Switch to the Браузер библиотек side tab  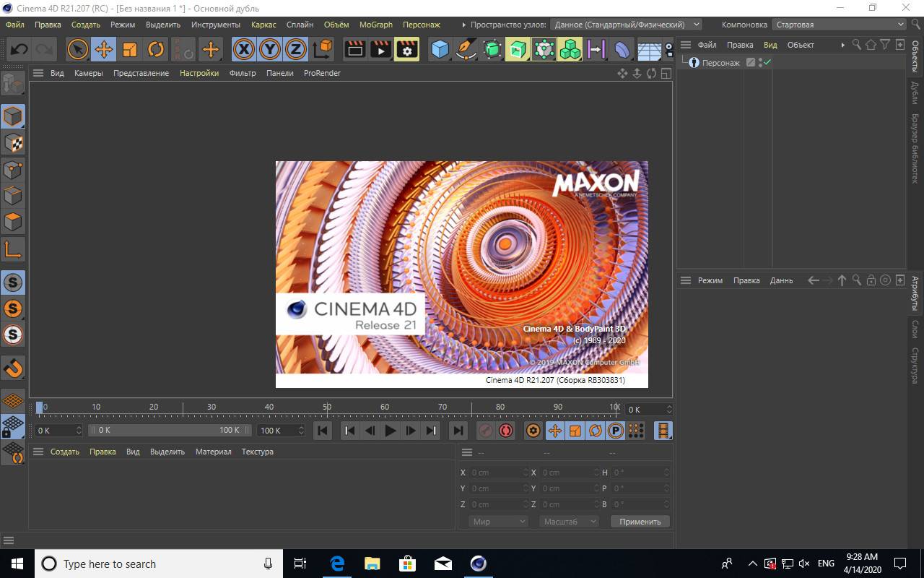[915, 148]
